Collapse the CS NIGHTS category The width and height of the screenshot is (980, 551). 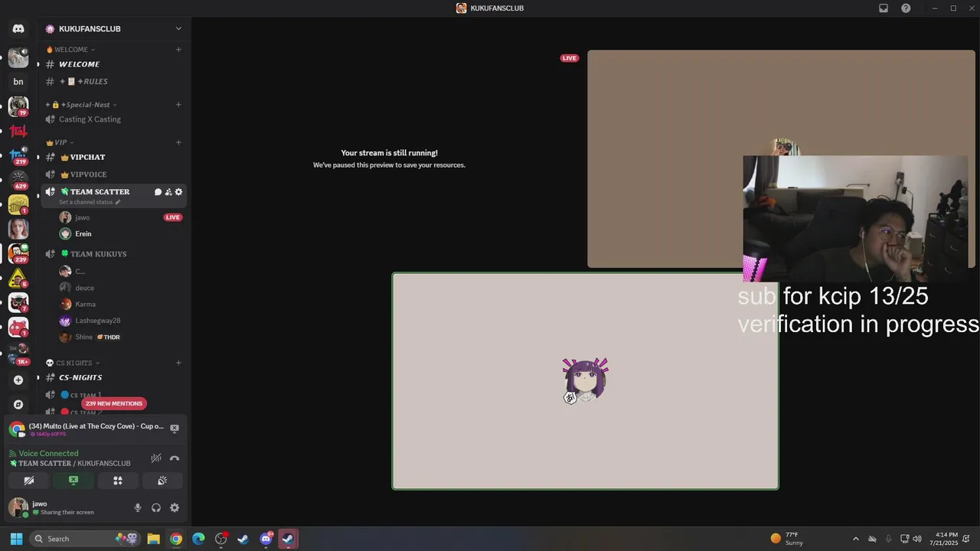coord(73,363)
